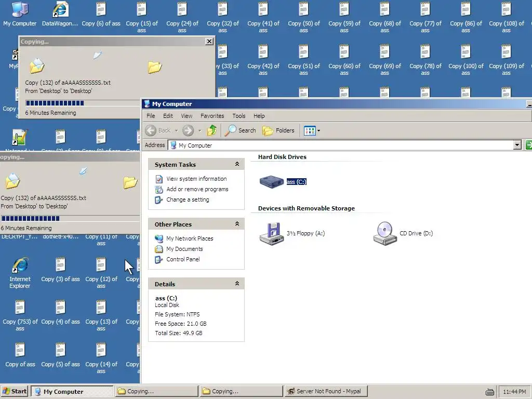Select the ass (C:) hard disk drive
This screenshot has height=399, width=532.
(283, 181)
